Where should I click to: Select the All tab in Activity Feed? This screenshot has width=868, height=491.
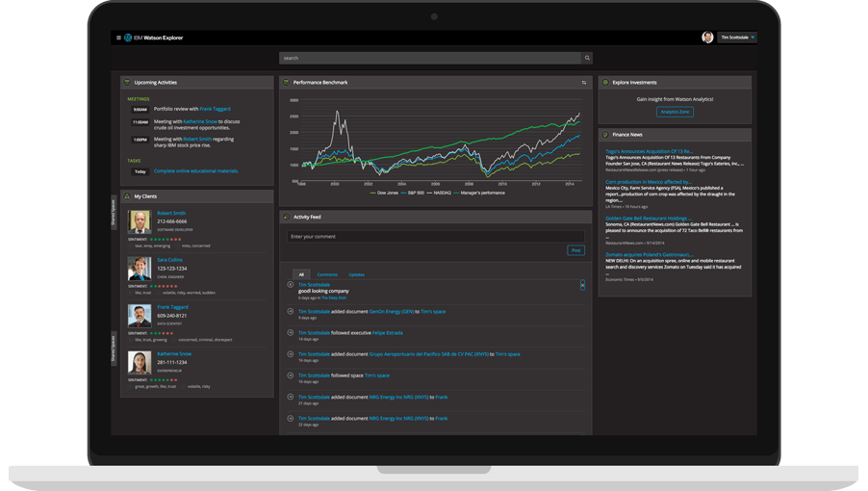point(301,274)
